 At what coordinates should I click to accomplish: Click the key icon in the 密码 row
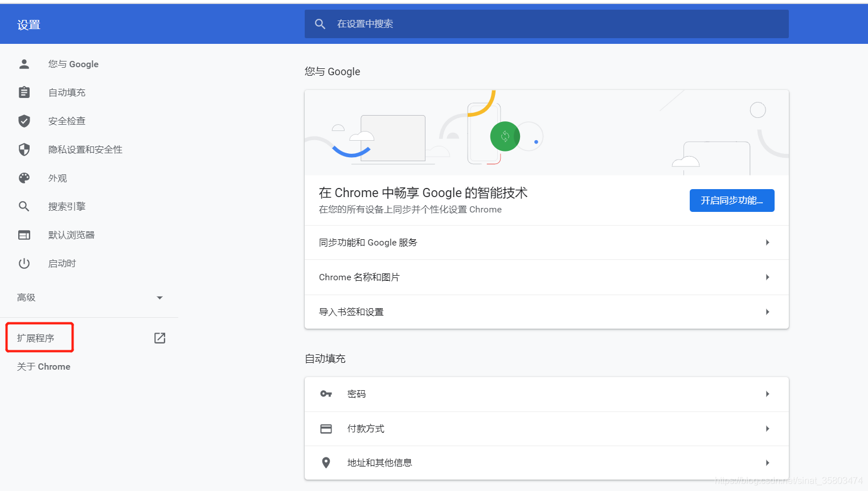[x=326, y=394]
